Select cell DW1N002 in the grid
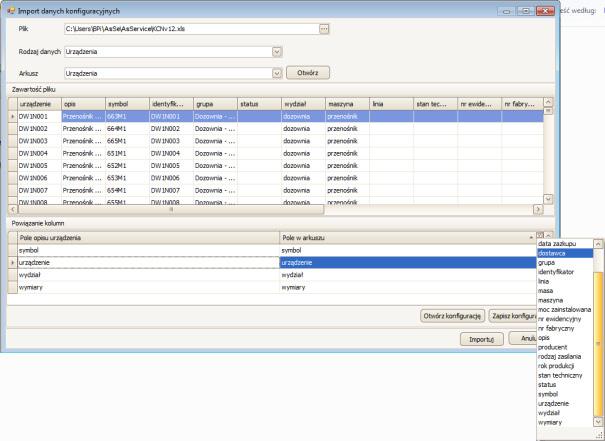 [39, 128]
